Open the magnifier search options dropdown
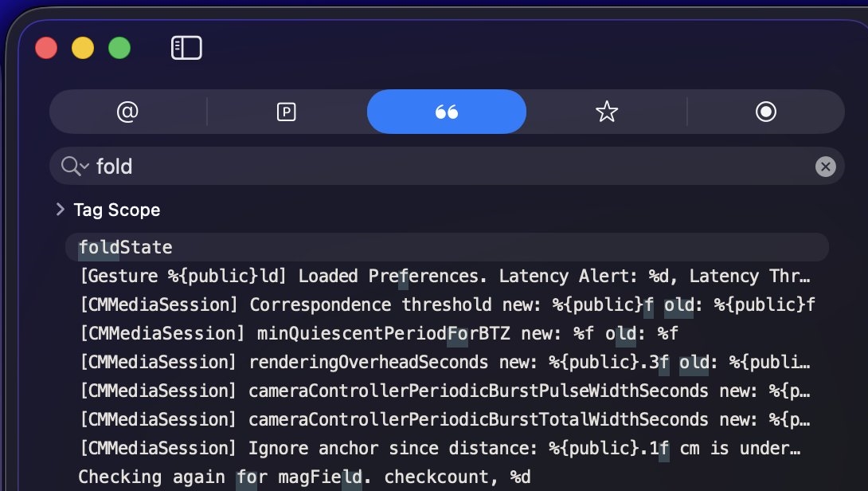The width and height of the screenshot is (868, 491). point(75,167)
